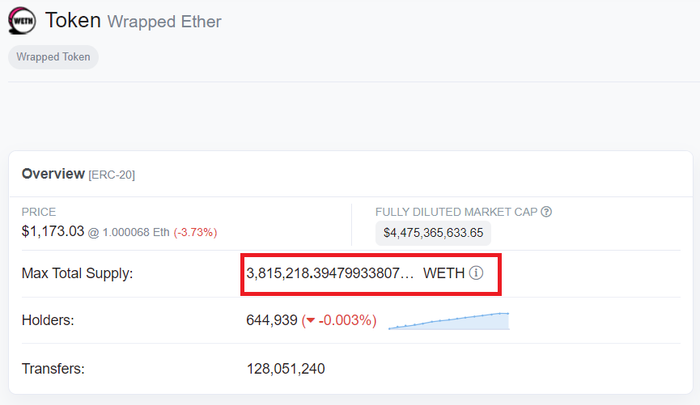Viewport: 700px width, 405px height.
Task: Click the [ERC-20] label
Action: 112,175
